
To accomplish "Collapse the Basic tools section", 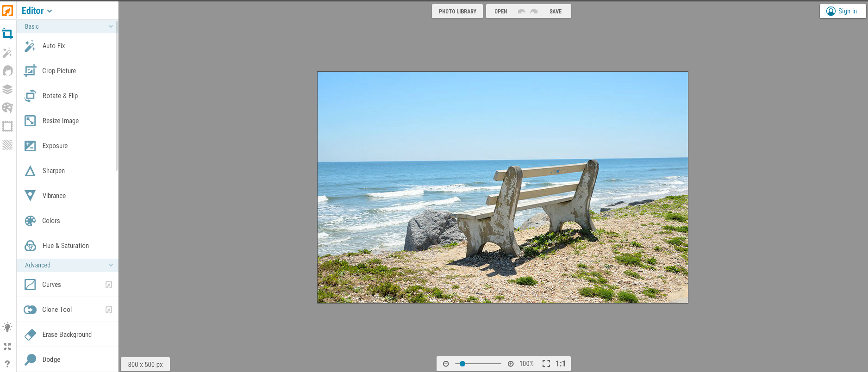I will tap(111, 26).
